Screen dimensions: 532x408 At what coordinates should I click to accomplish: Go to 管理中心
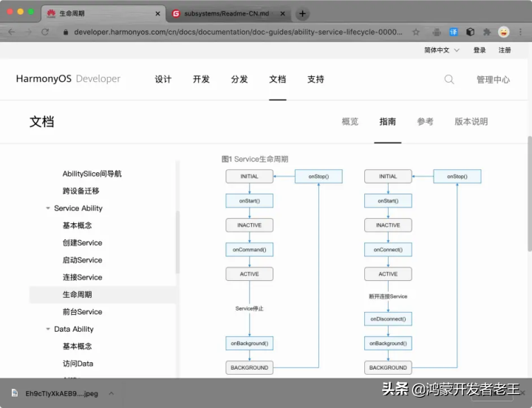point(493,79)
